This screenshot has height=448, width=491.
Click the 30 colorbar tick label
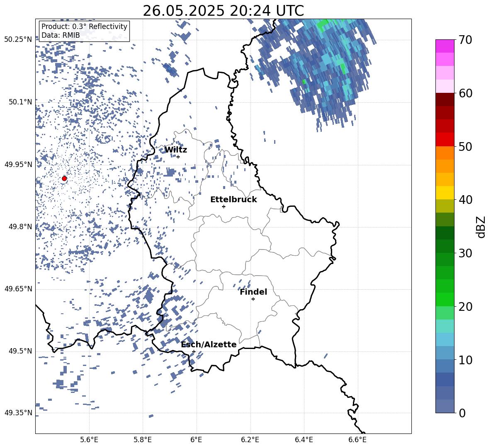click(465, 253)
